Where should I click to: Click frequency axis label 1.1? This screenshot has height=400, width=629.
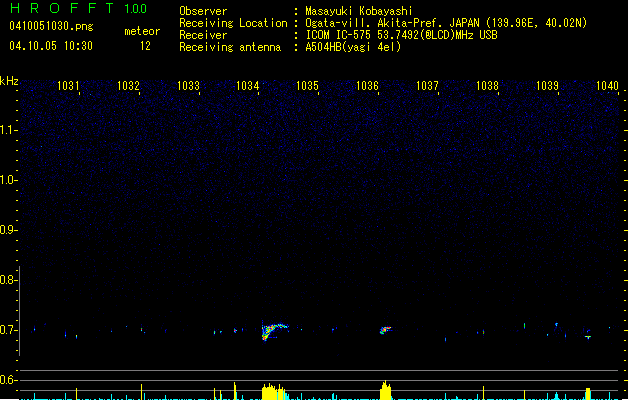[x=8, y=130]
